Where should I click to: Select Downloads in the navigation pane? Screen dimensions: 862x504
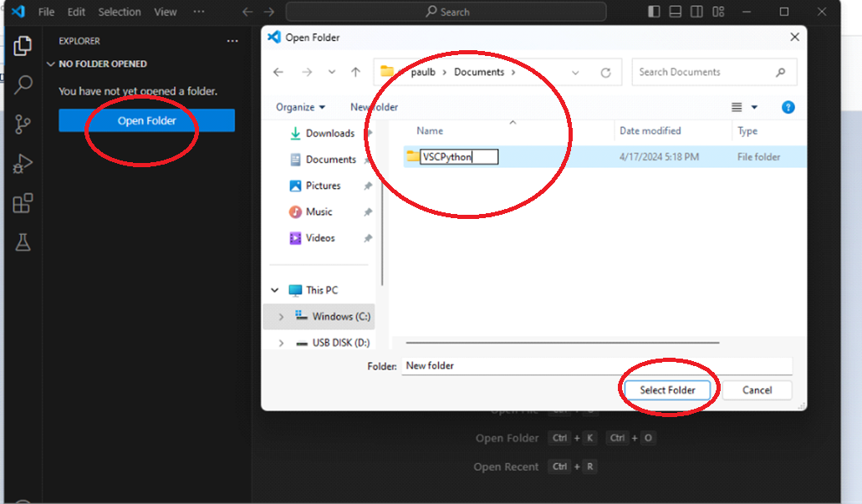click(x=329, y=133)
